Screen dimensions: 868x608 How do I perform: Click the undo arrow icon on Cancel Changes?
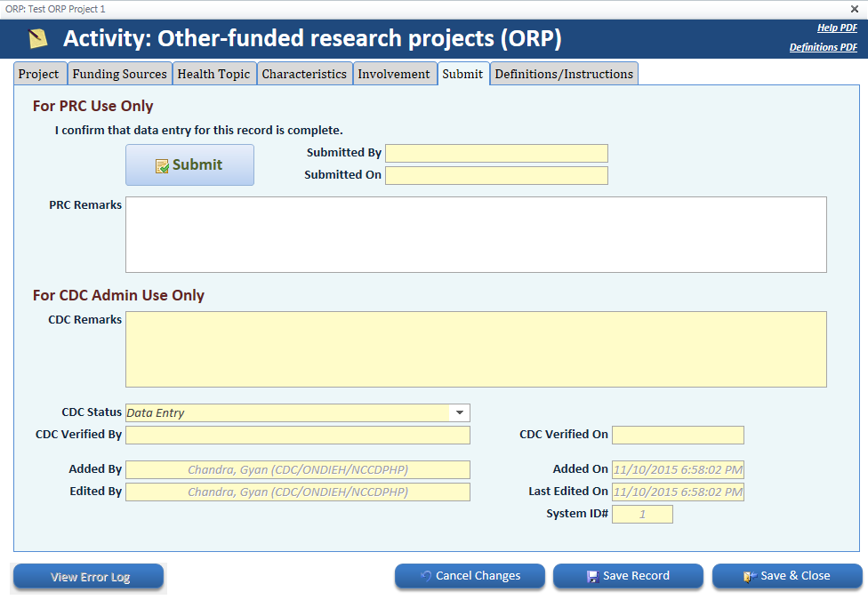click(426, 576)
